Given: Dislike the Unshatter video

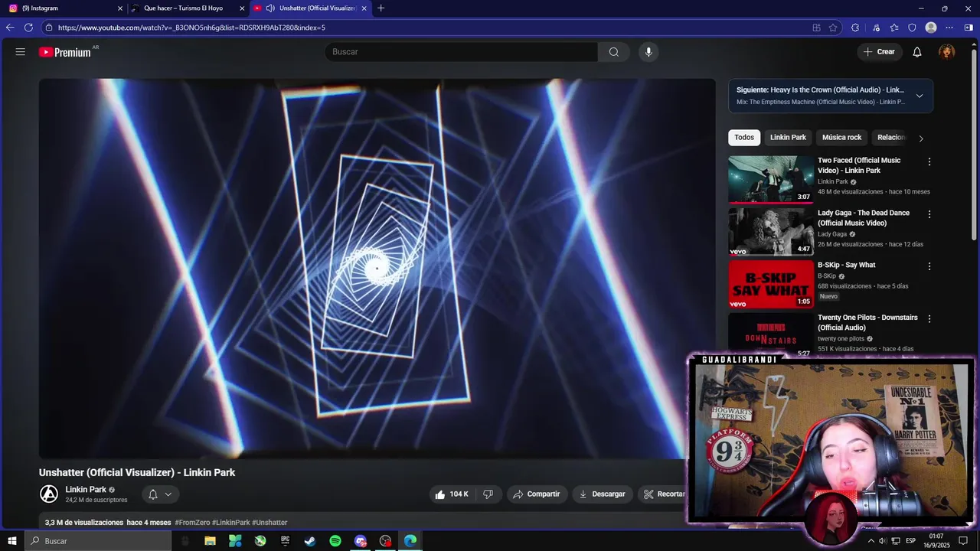Looking at the screenshot, I should (488, 494).
